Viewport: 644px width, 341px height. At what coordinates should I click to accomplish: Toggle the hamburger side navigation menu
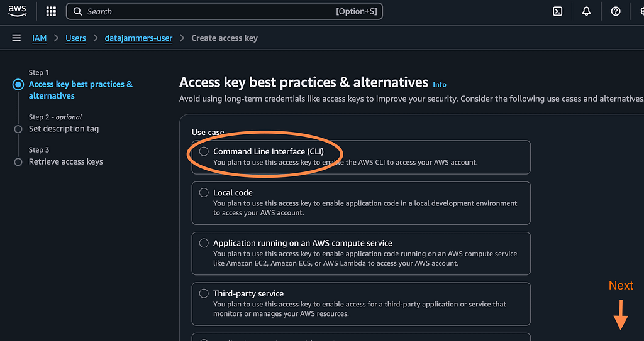pos(16,38)
